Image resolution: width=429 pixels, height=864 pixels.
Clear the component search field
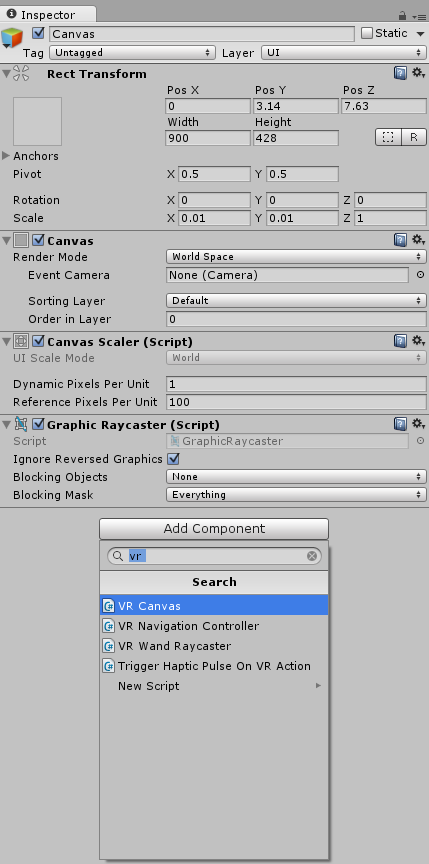point(312,556)
